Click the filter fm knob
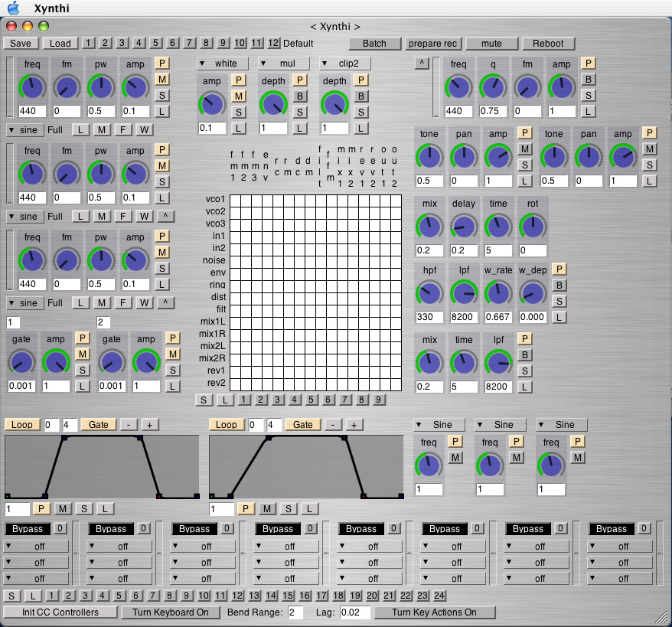 [x=527, y=87]
